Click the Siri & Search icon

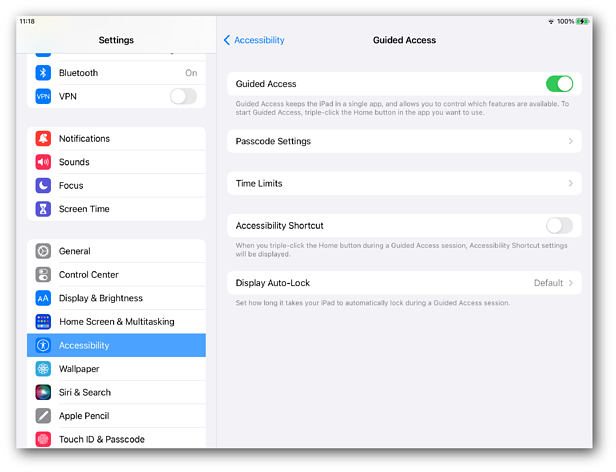pyautogui.click(x=43, y=393)
